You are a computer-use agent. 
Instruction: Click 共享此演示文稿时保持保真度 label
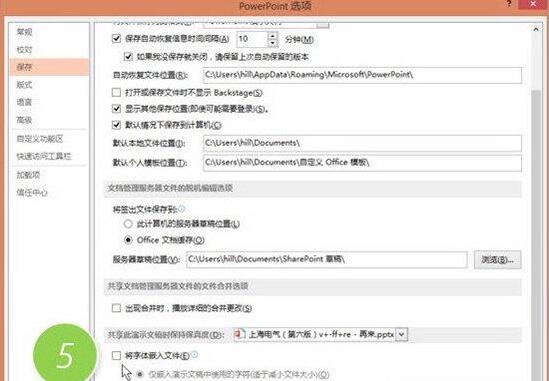tap(166, 335)
